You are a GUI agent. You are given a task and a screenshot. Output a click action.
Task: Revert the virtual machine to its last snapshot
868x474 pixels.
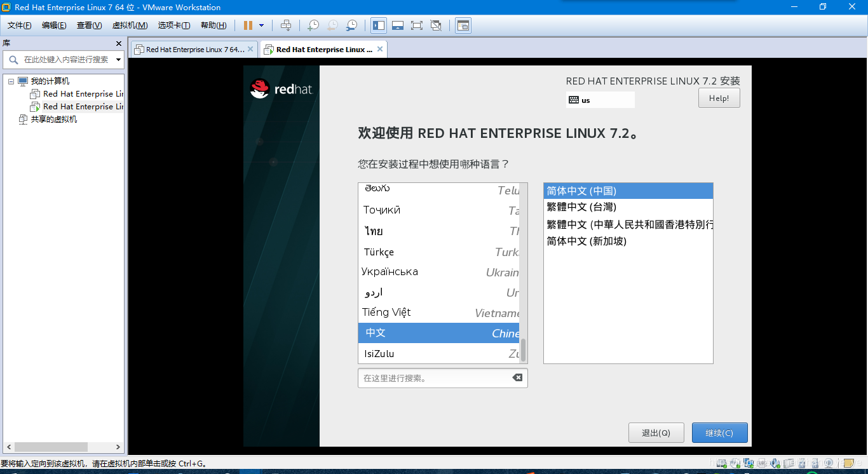click(332, 25)
